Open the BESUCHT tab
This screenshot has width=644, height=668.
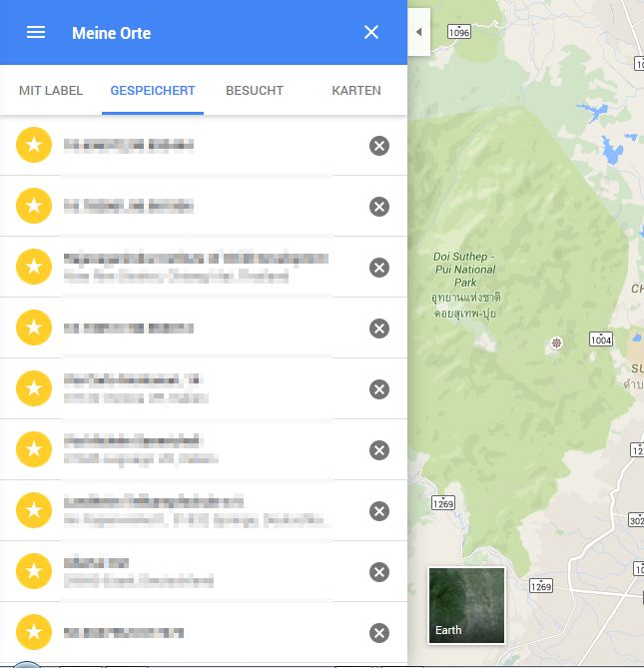pyautogui.click(x=255, y=91)
